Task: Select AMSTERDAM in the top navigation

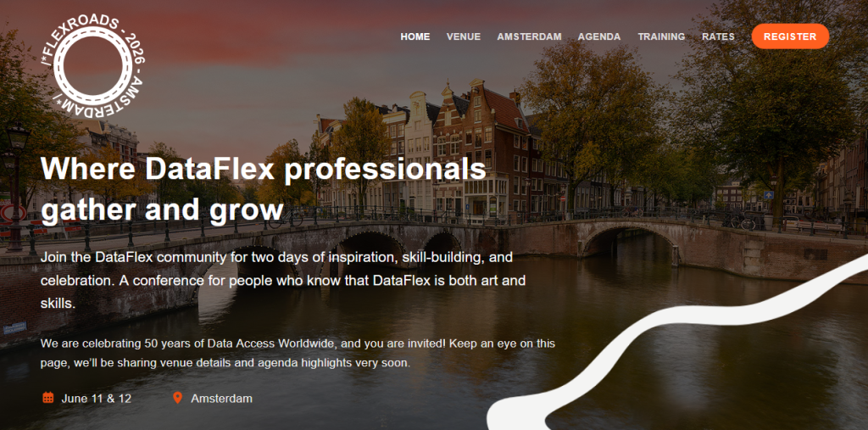Action: pos(529,36)
